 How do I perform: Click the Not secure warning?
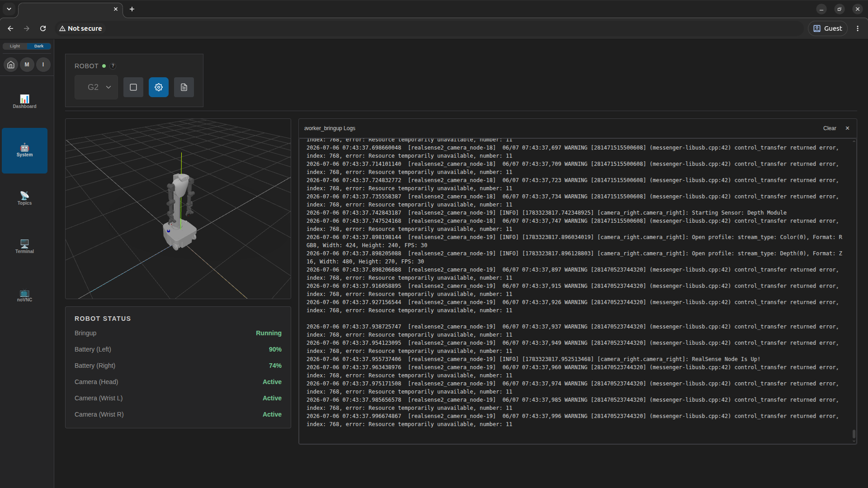(80, 28)
